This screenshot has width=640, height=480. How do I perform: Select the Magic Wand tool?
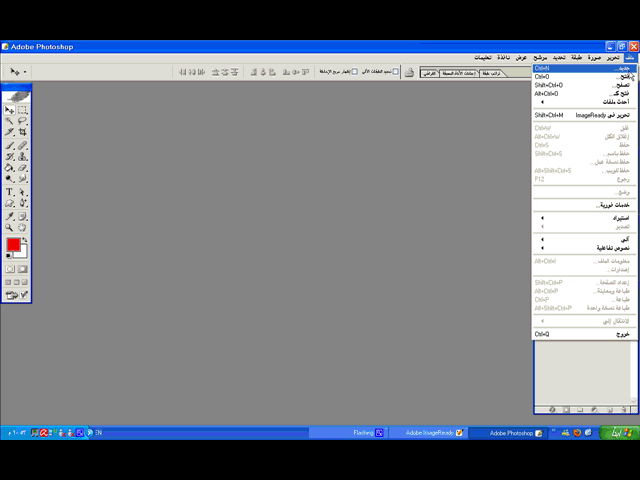tap(10, 121)
